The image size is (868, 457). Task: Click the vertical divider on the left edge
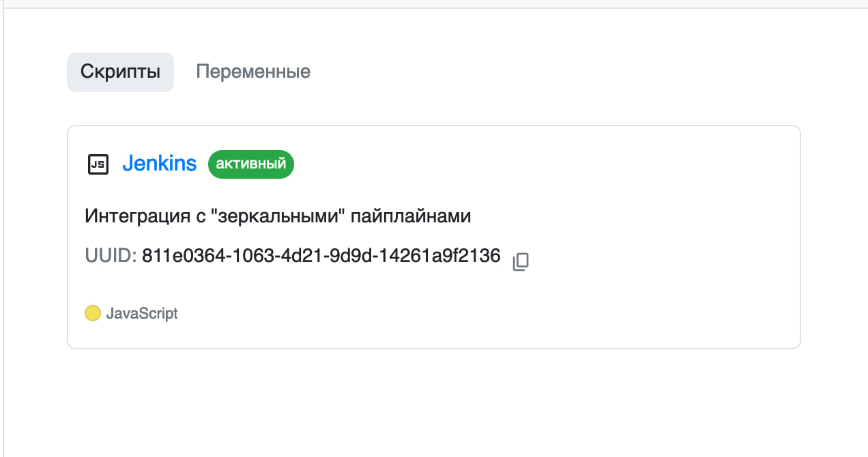point(3,232)
